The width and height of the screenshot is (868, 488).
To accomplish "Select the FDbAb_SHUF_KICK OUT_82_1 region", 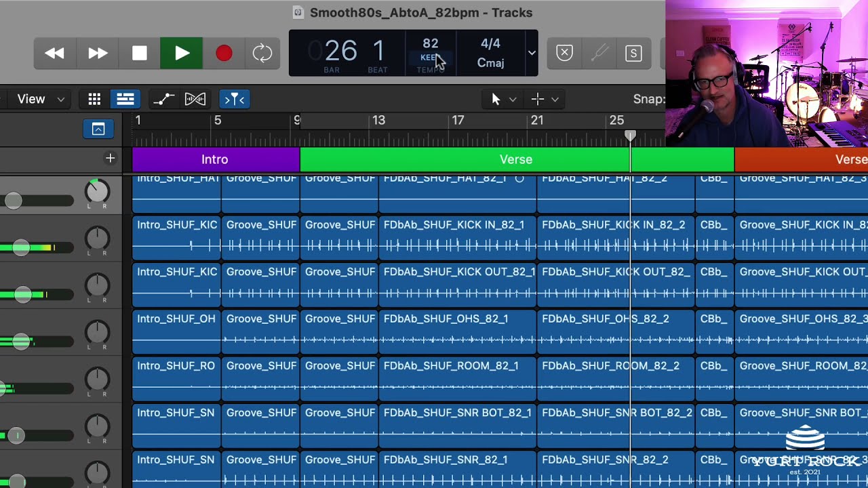I will point(457,285).
